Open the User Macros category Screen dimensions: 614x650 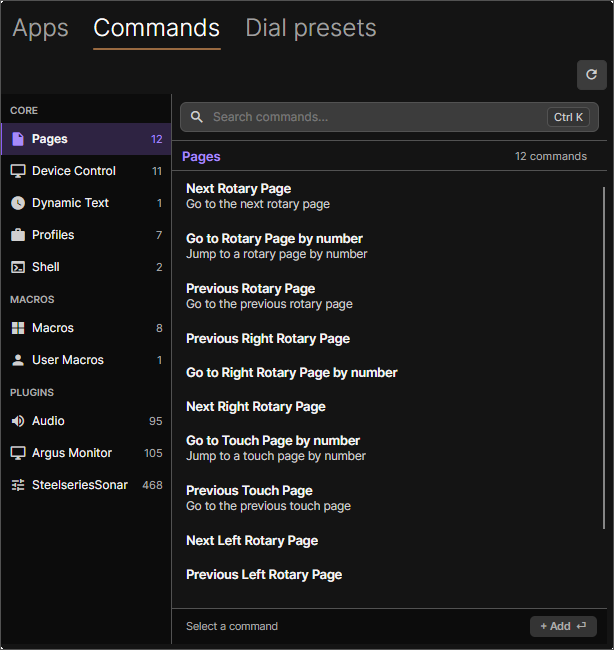point(86,360)
